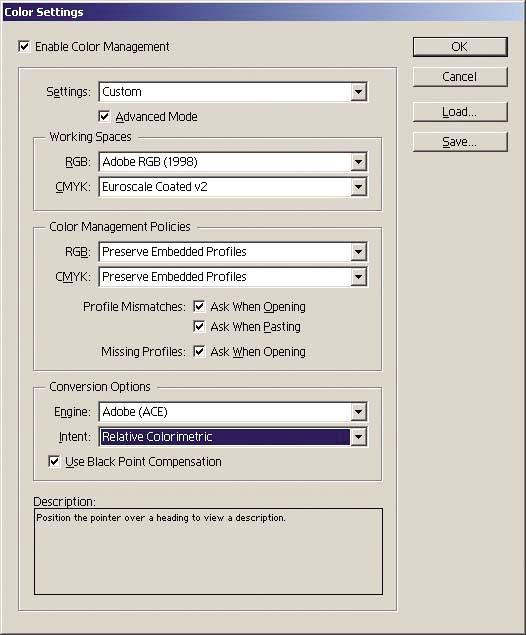Expand the Intent dropdown arrow

pos(358,437)
